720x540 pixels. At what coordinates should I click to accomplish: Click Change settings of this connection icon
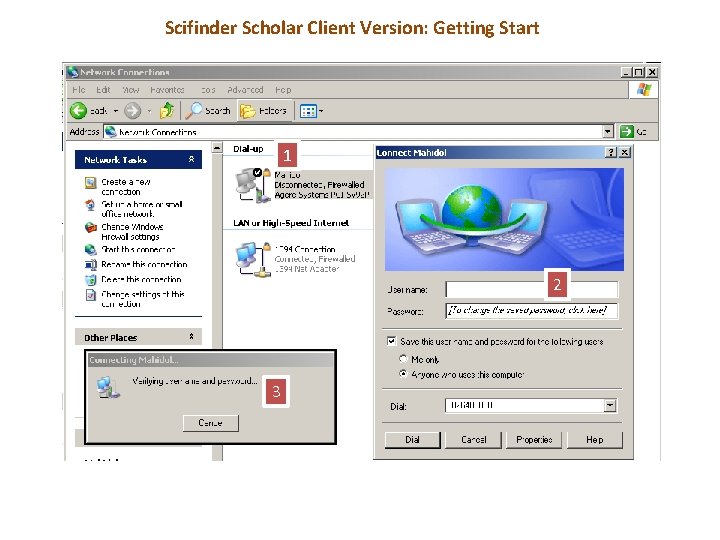[x=90, y=295]
